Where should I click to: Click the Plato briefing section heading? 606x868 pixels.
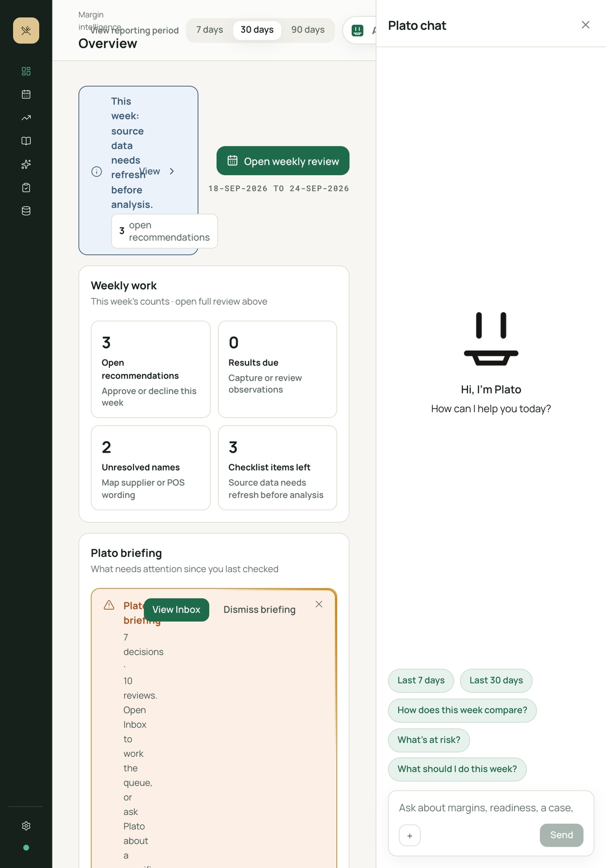pos(126,553)
